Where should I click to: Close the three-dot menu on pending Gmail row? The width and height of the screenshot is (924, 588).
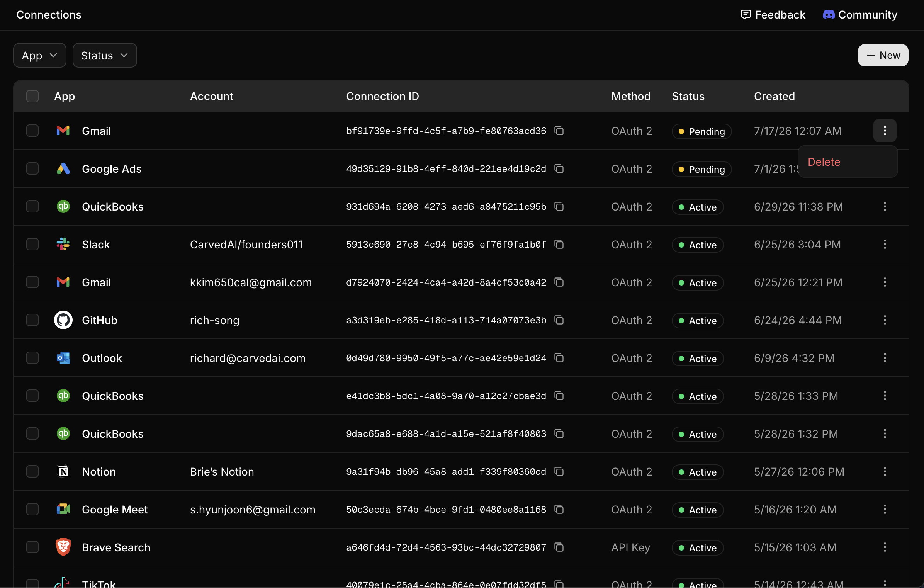coord(885,131)
